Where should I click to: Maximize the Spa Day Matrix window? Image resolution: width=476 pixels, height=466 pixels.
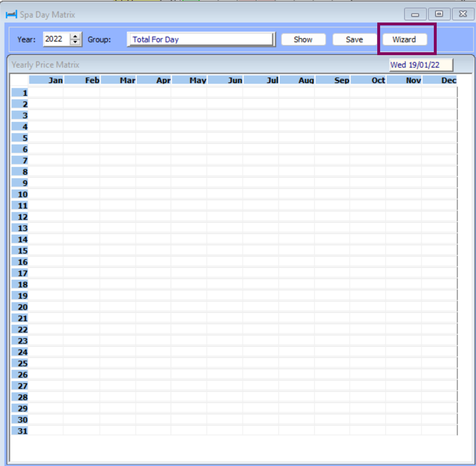click(x=439, y=14)
